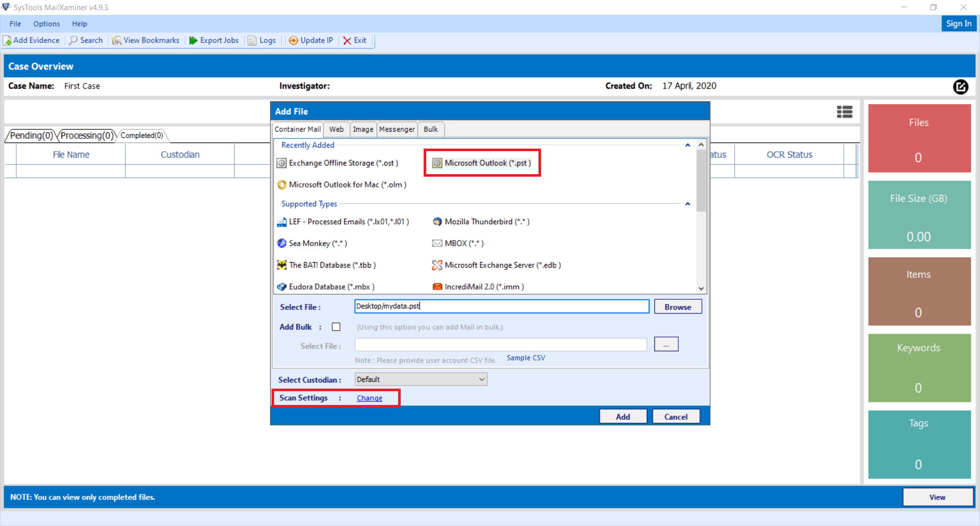Switch to the Container Mail tab
The width and height of the screenshot is (980, 526).
[298, 129]
